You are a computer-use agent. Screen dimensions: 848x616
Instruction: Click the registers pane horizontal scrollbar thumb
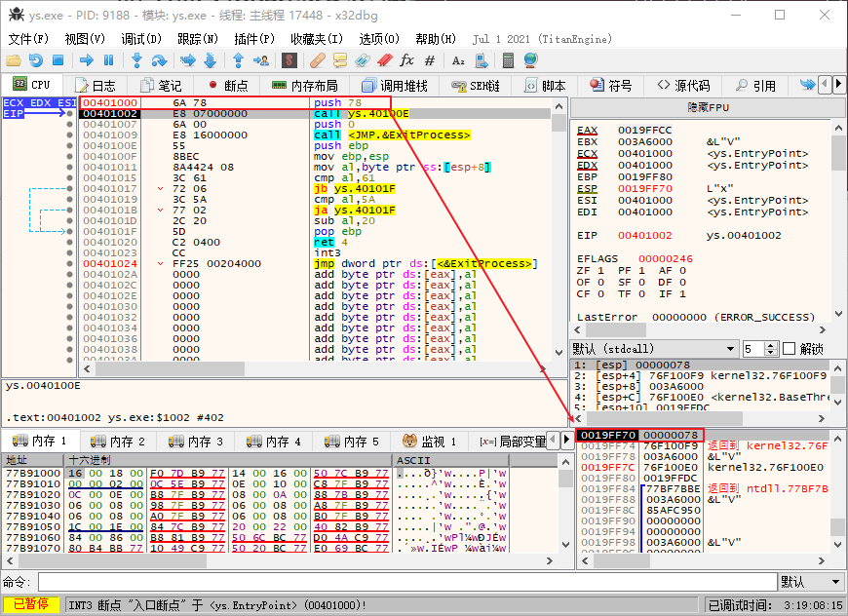pyautogui.click(x=616, y=329)
